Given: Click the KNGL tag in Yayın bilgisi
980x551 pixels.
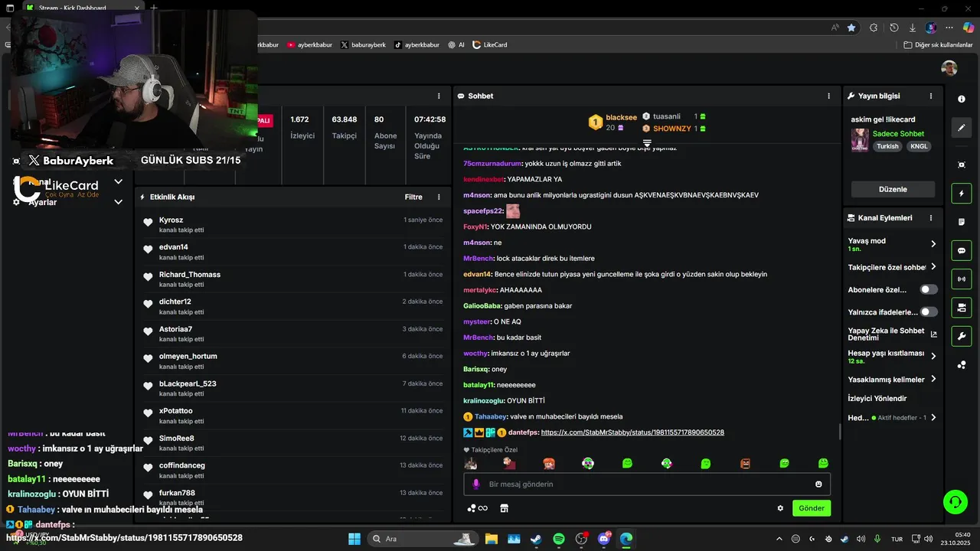Looking at the screenshot, I should coord(918,146).
